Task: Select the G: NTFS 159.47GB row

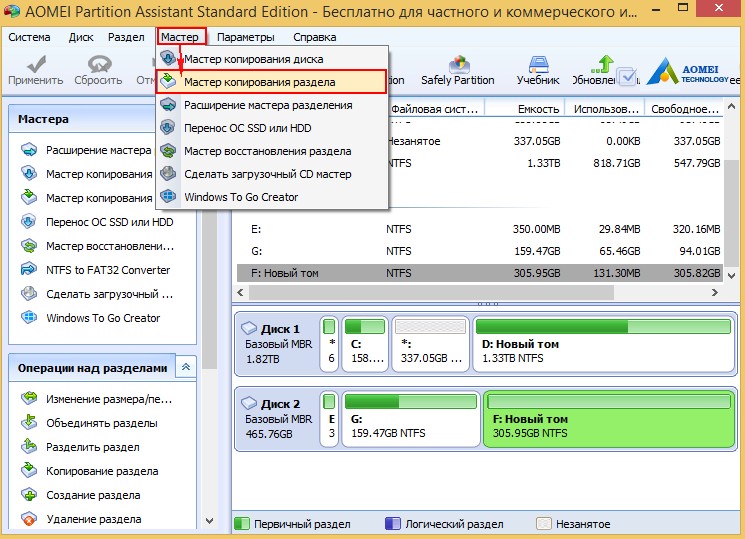Action: pos(480,251)
